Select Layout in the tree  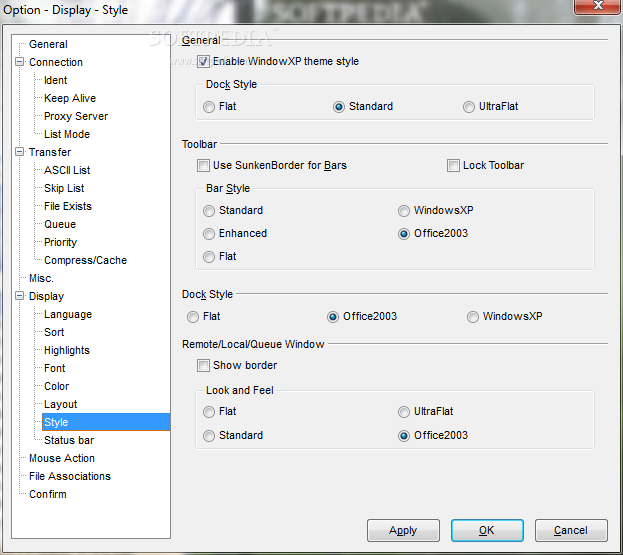tap(60, 404)
